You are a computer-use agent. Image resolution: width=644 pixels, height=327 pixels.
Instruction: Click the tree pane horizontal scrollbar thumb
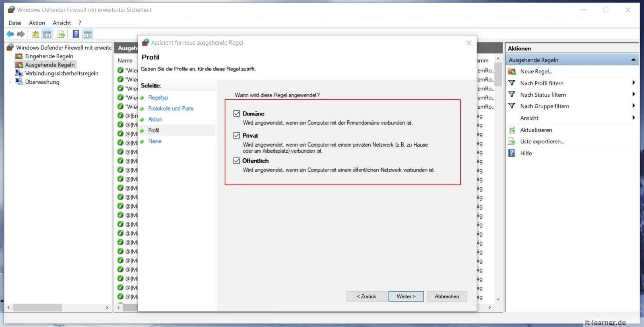point(37,307)
